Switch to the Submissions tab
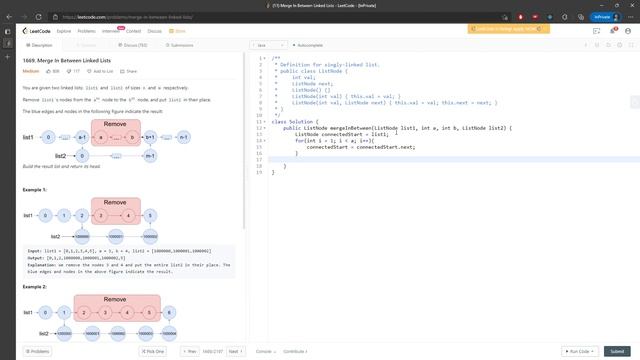 click(180, 45)
